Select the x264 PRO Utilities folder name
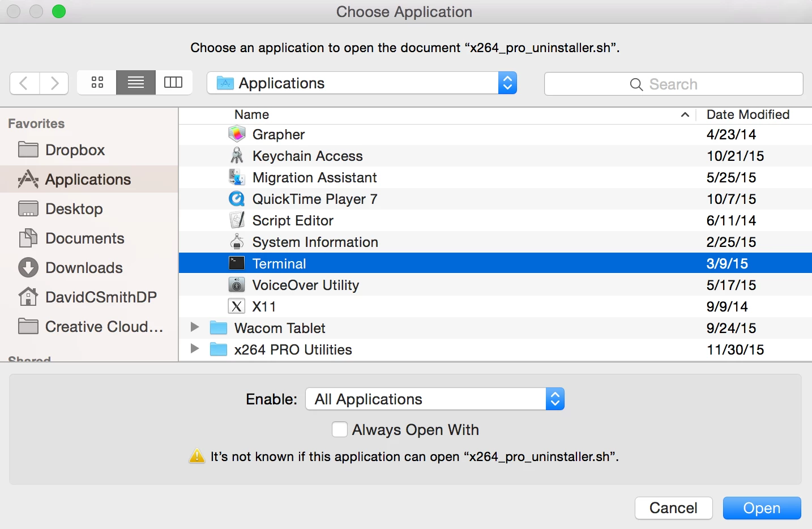Screen dimensions: 812x529 pyautogui.click(x=293, y=349)
